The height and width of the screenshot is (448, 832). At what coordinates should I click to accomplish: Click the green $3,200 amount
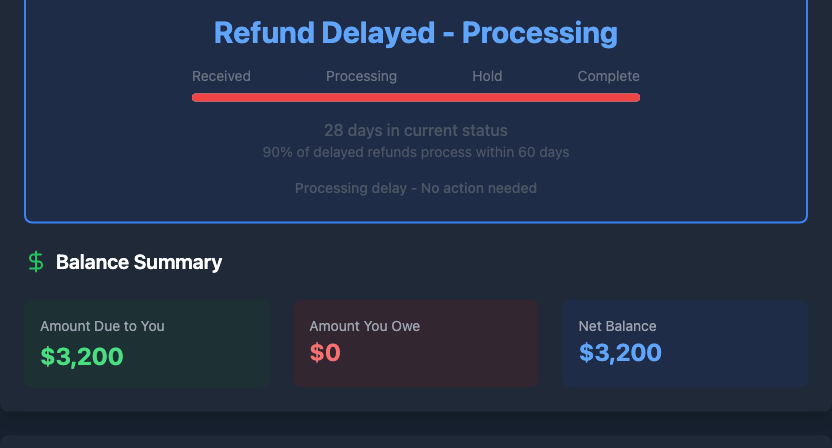[82, 354]
